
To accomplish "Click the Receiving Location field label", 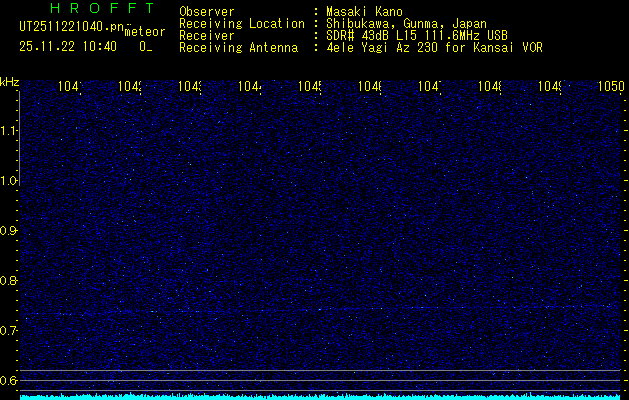I will (x=241, y=23).
